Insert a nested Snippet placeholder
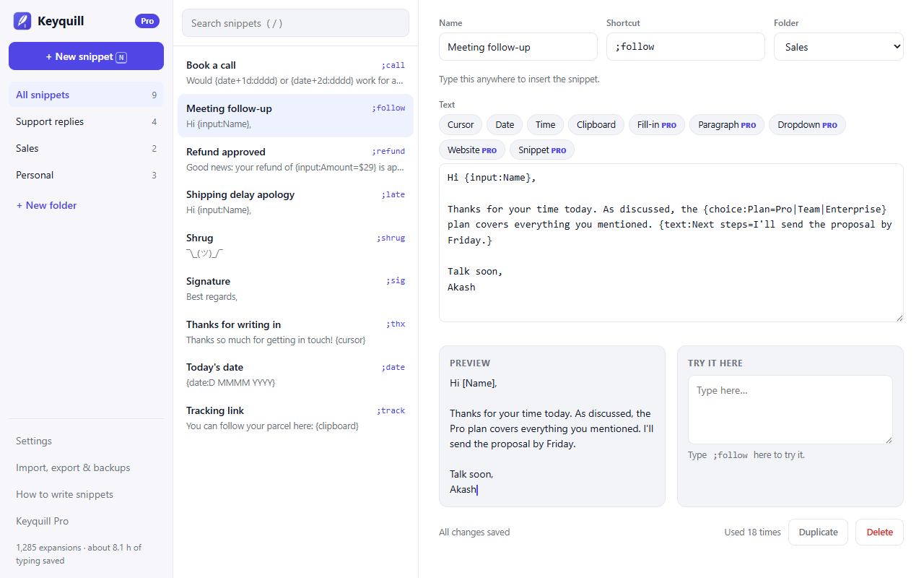924x578 pixels. tap(542, 150)
